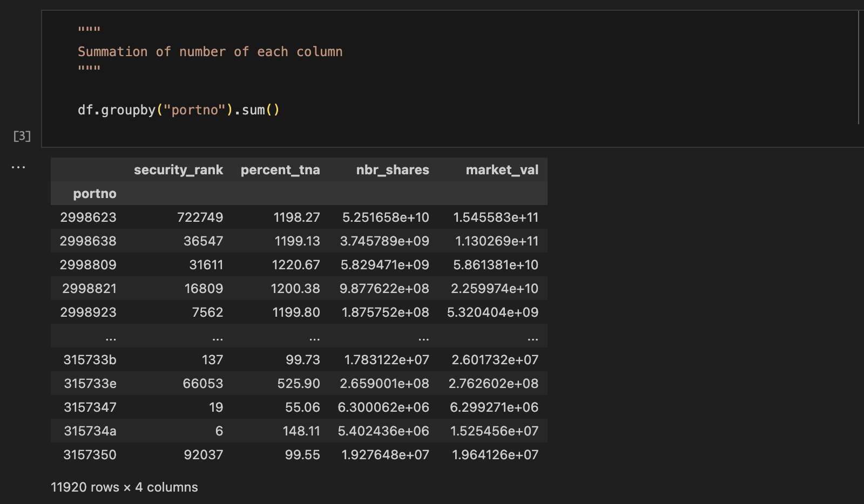
Task: Select row with portno 2998638
Action: (x=299, y=241)
